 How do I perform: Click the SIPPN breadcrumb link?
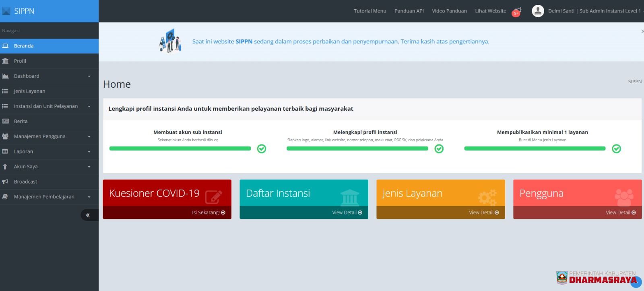(x=635, y=82)
